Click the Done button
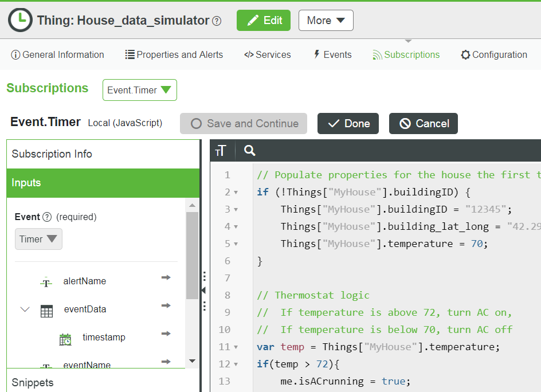The height and width of the screenshot is (392, 541). [x=348, y=123]
